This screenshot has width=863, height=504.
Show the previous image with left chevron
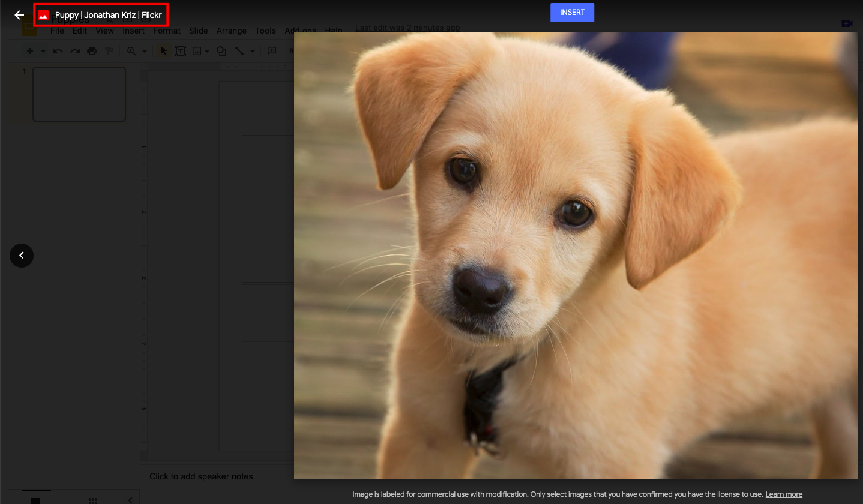pyautogui.click(x=22, y=256)
